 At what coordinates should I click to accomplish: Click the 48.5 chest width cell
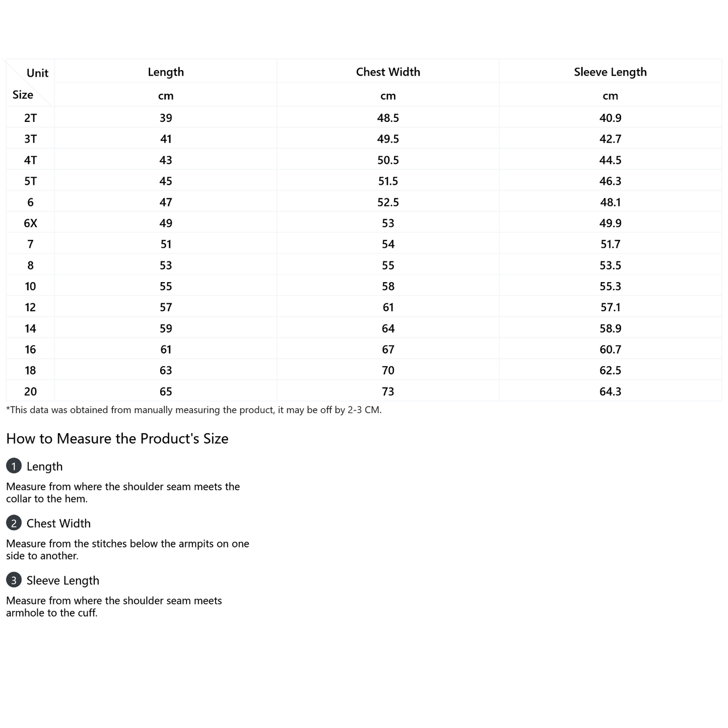(x=388, y=118)
